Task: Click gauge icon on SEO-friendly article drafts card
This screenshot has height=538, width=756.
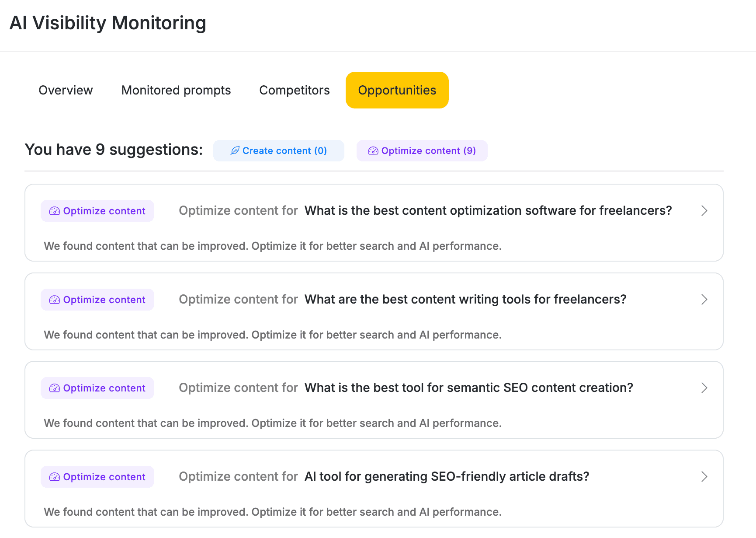Action: pos(54,477)
